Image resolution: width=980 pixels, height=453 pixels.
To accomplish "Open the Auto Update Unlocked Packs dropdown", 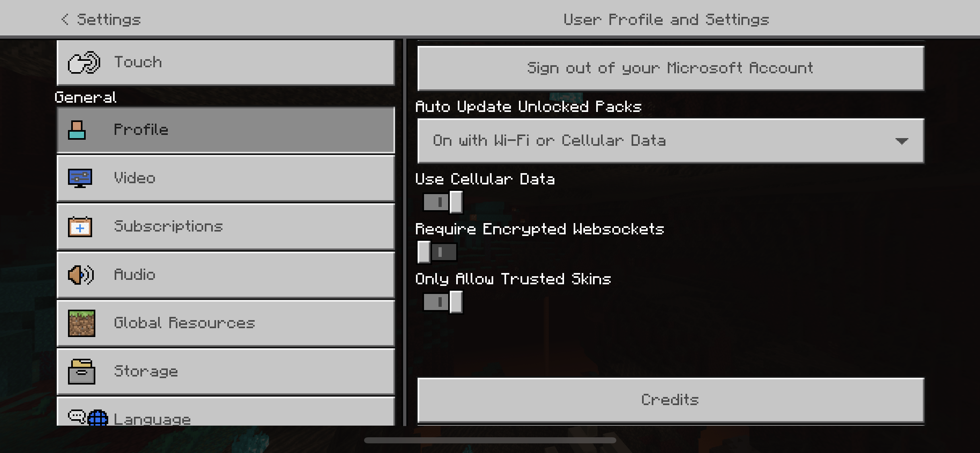I will tap(671, 141).
